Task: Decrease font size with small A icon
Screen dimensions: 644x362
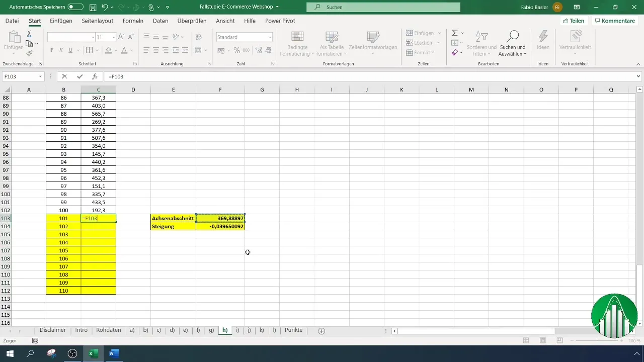Action: (131, 37)
